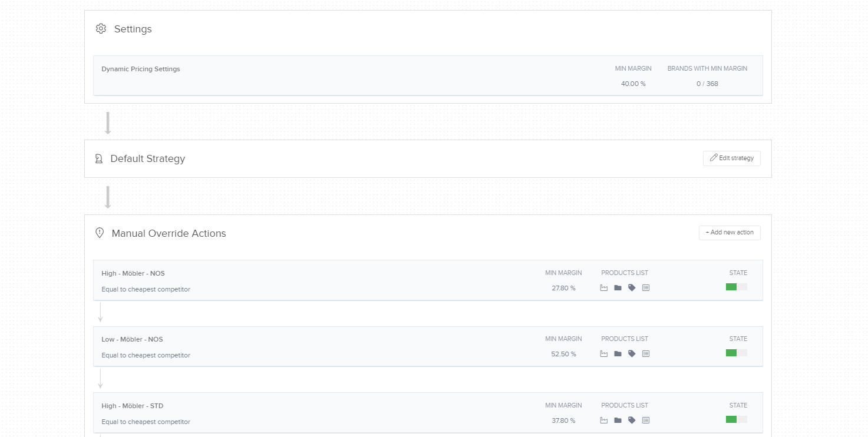The height and width of the screenshot is (437, 868).
Task: Toggle state of Low - Möbler - NOS action
Action: [737, 353]
